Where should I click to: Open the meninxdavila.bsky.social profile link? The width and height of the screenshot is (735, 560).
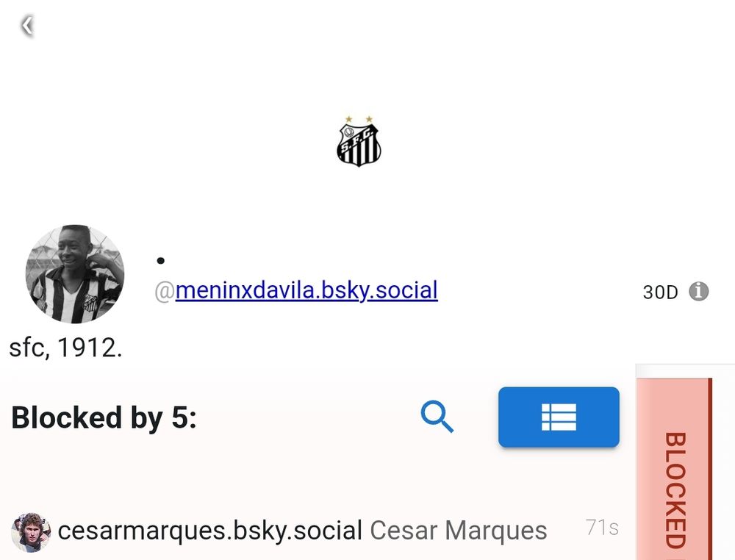(x=306, y=290)
